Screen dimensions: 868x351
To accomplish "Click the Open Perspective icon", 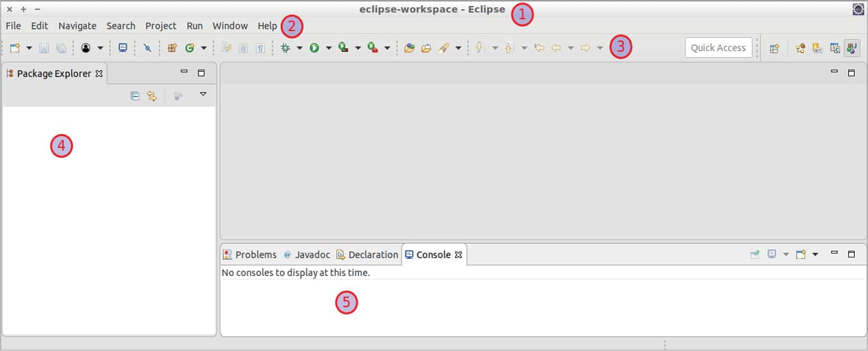I will [774, 48].
